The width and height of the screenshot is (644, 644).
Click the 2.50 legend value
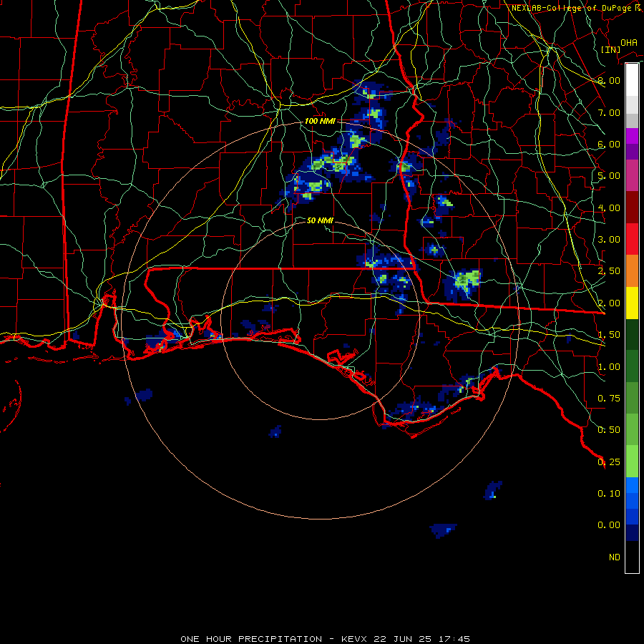(x=609, y=271)
